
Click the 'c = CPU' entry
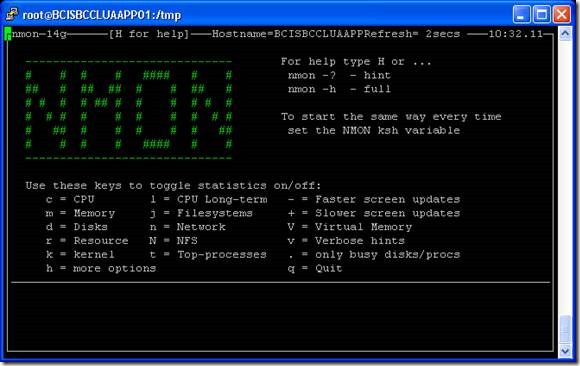click(70, 199)
